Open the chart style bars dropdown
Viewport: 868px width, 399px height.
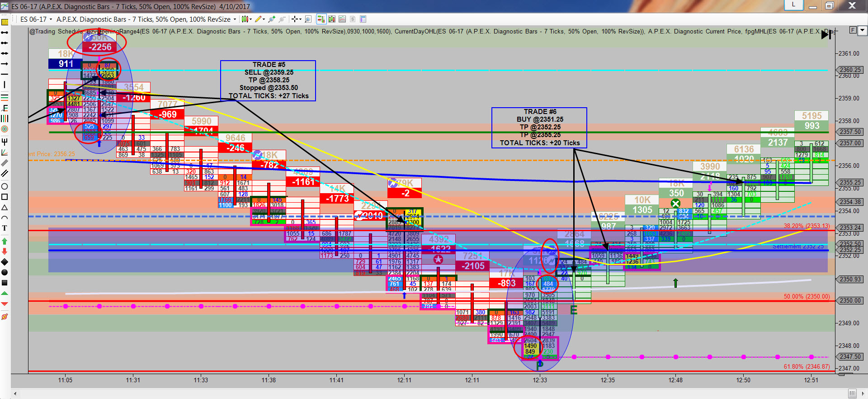coord(246,19)
